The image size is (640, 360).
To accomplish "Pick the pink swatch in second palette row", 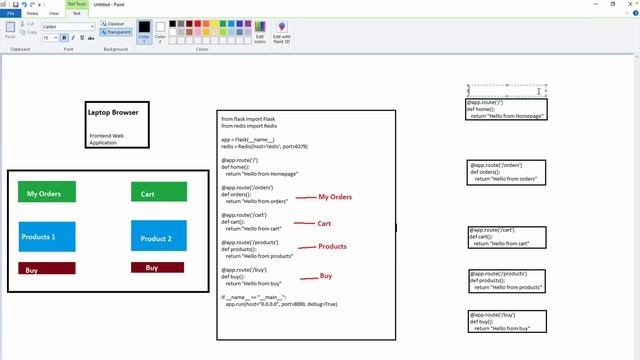I will pyautogui.click(x=198, y=32).
